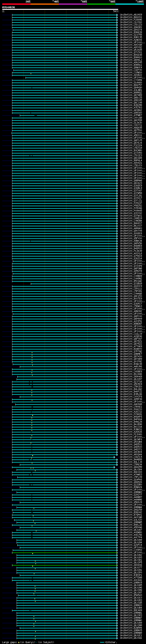Select hit UniRef100_Q9SGT4
The width and height of the screenshot is (146, 644).
click(131, 30)
